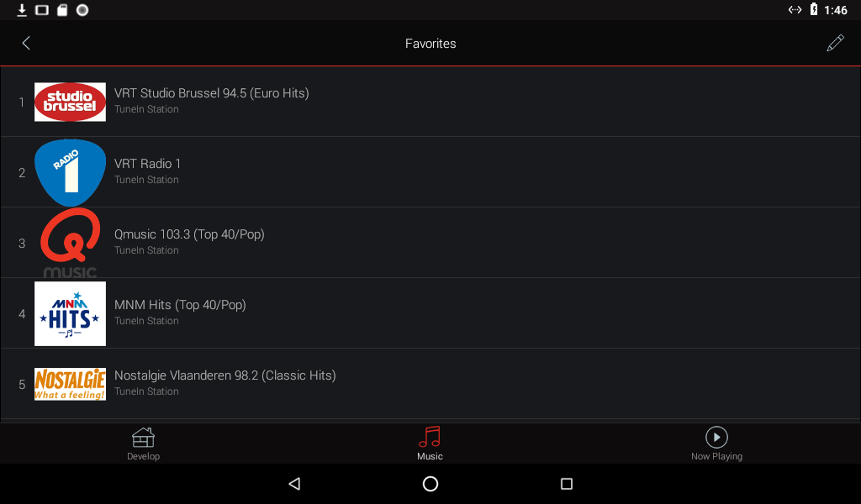The width and height of the screenshot is (861, 504).
Task: Tap the battery icon in status bar
Action: click(814, 9)
